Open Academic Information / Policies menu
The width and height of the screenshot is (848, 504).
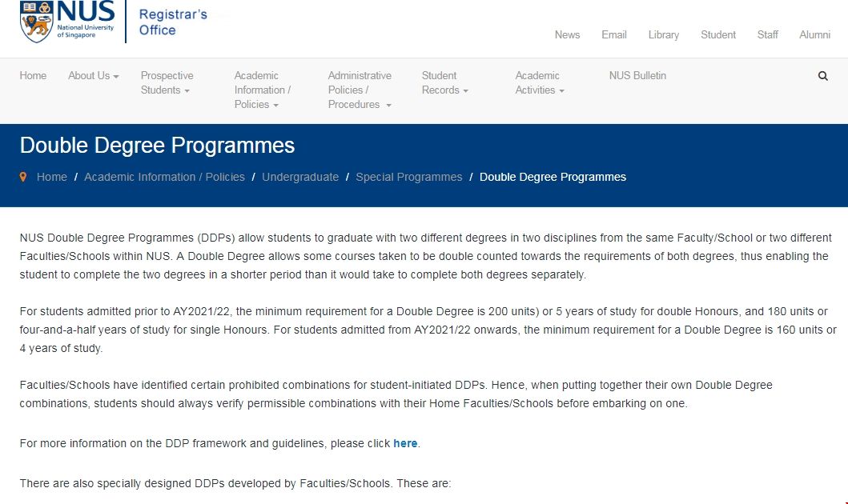point(262,90)
